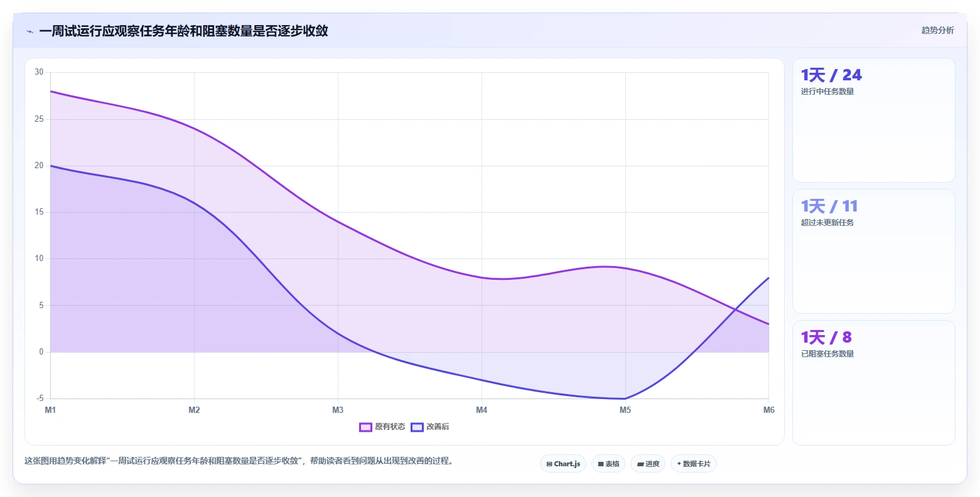Click the M3 axis label
The image size is (980, 497).
point(338,410)
